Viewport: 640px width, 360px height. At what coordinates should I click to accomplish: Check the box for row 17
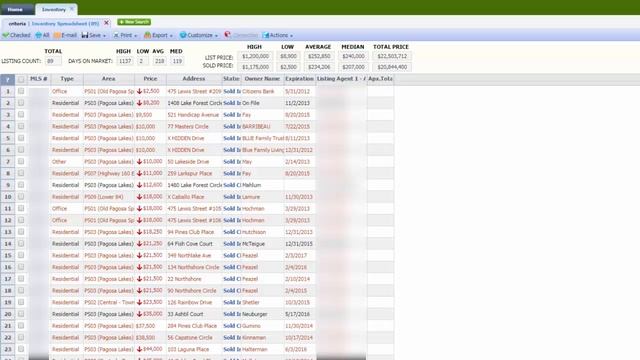(x=21, y=279)
